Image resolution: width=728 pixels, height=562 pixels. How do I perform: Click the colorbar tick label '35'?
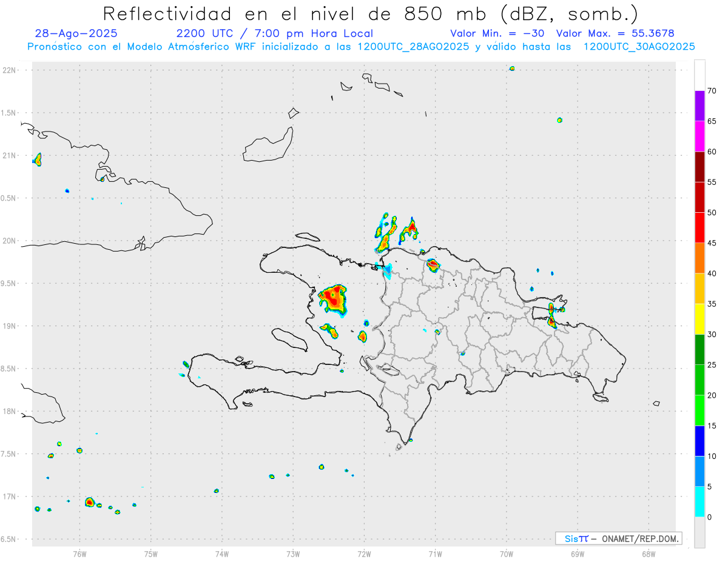(712, 304)
